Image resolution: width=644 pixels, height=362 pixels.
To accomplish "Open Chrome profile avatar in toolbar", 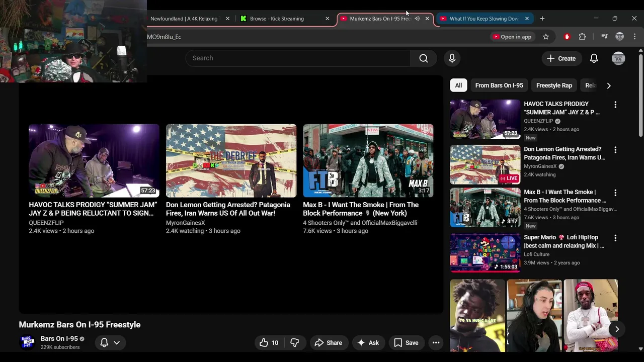I will (620, 37).
